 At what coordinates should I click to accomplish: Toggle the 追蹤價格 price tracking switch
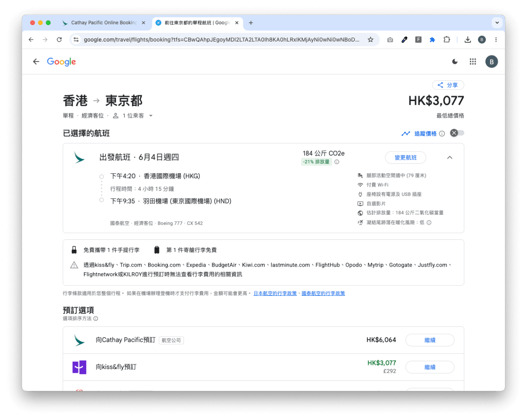pos(457,133)
